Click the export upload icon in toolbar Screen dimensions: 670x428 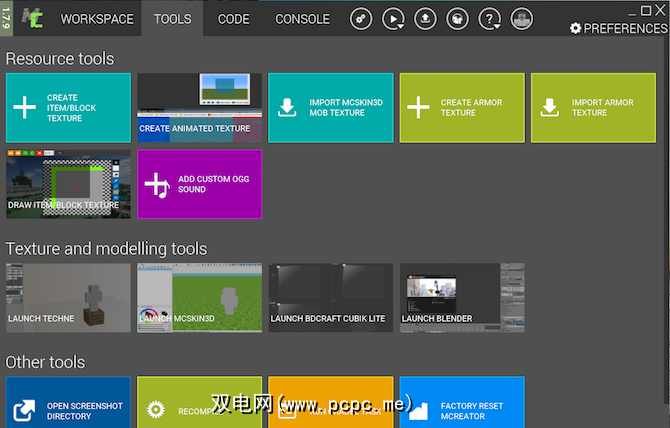(425, 19)
